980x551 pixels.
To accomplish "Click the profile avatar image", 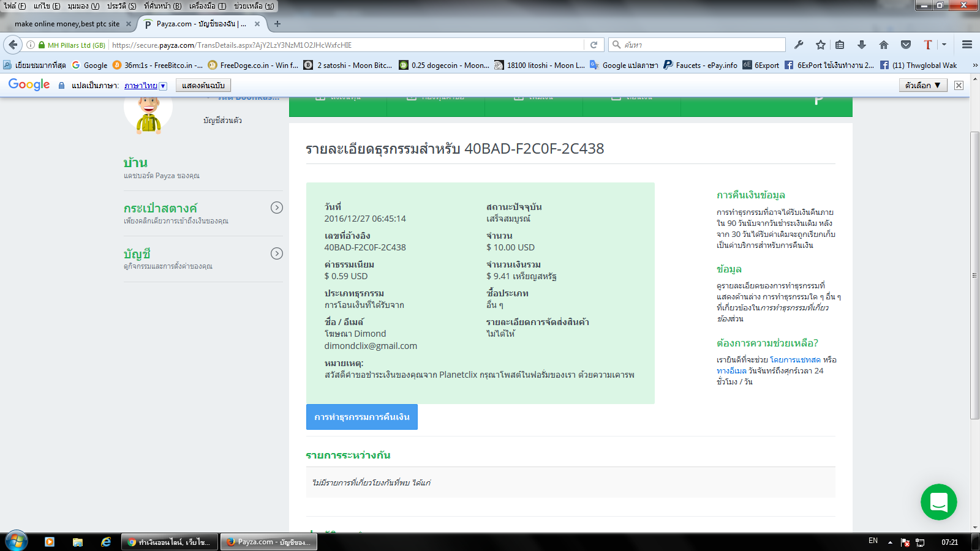I will click(148, 115).
